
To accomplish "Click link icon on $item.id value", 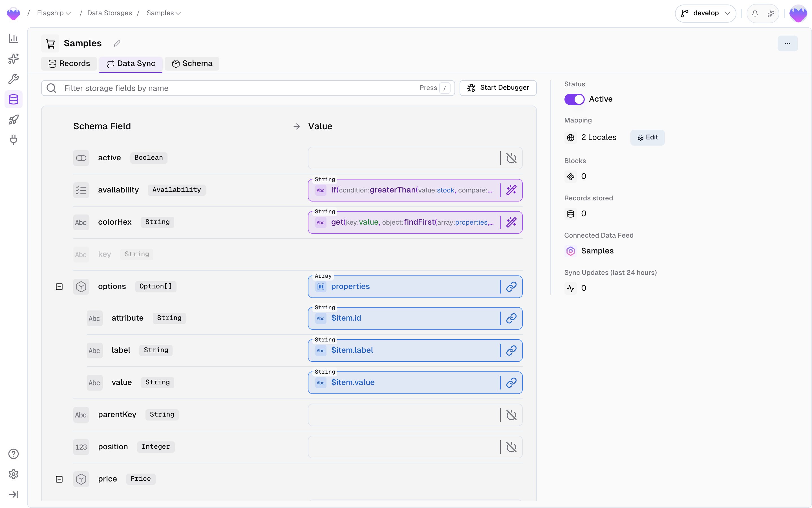I will 511,318.
